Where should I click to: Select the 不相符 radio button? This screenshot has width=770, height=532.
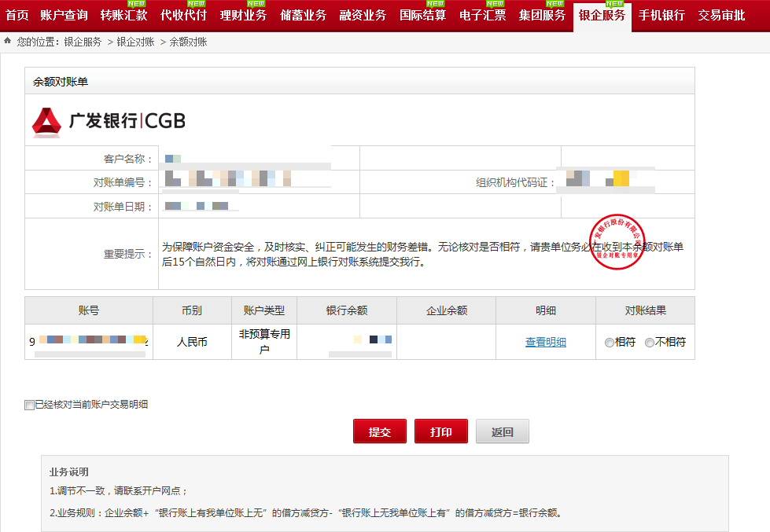point(649,343)
